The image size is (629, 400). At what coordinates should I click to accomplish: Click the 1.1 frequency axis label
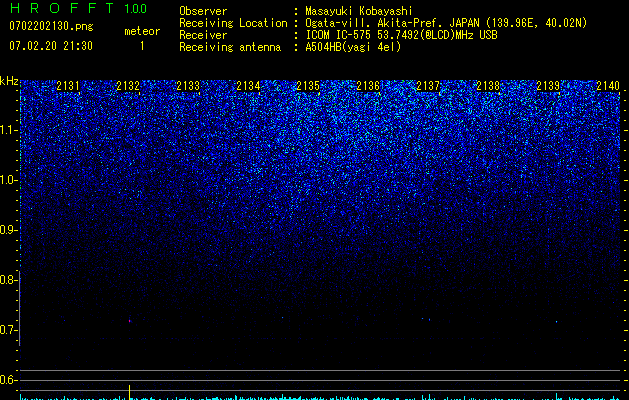point(8,130)
